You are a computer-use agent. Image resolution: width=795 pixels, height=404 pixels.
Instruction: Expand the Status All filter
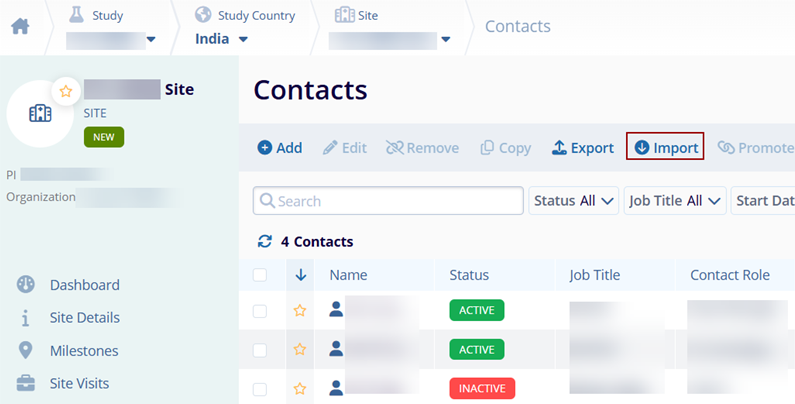click(573, 201)
